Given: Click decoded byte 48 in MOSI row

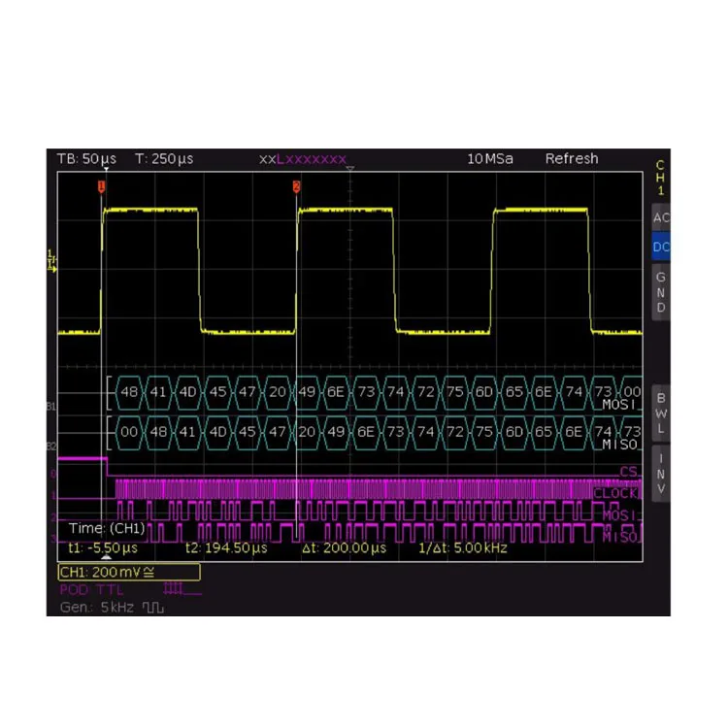Looking at the screenshot, I should [x=129, y=392].
